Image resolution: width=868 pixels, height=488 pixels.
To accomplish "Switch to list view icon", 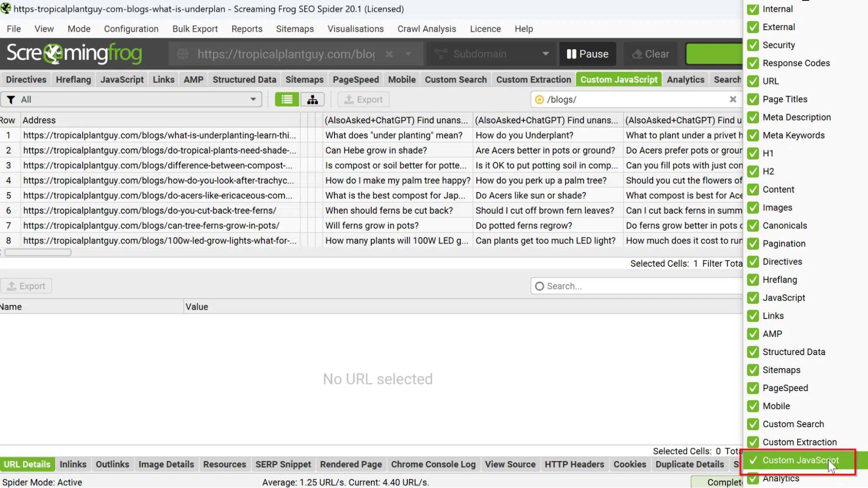I will (x=287, y=100).
